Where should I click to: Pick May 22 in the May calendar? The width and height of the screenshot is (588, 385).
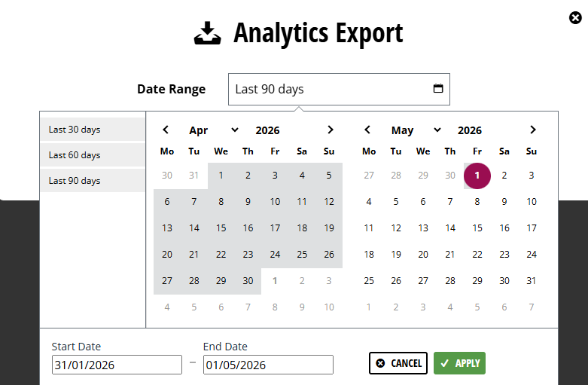477,255
